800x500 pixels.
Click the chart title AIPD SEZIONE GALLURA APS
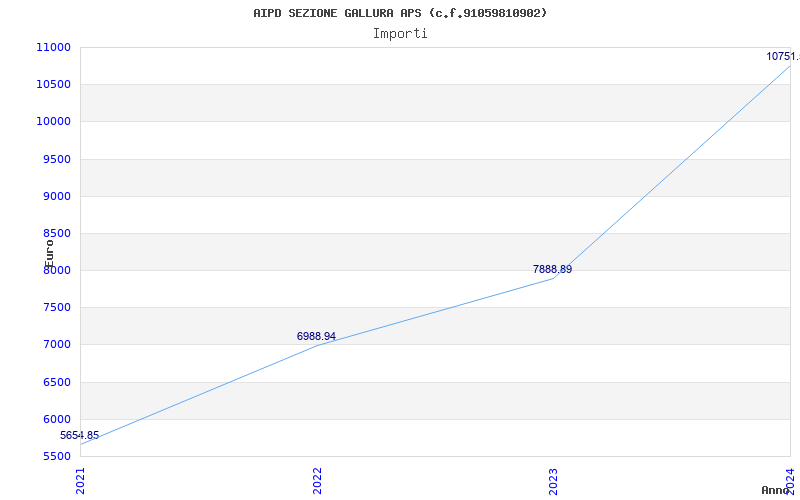coord(400,13)
